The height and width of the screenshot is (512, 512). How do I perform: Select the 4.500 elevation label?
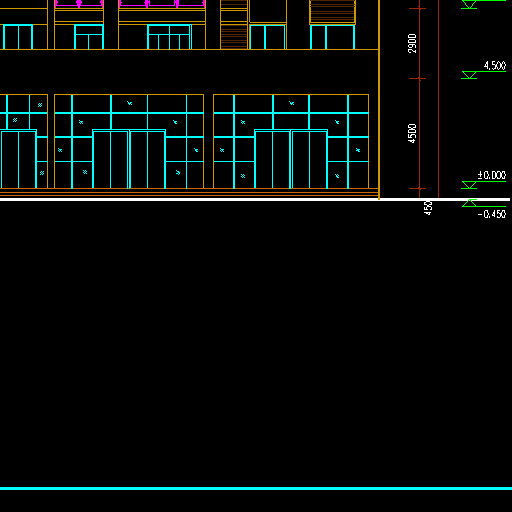[495, 66]
